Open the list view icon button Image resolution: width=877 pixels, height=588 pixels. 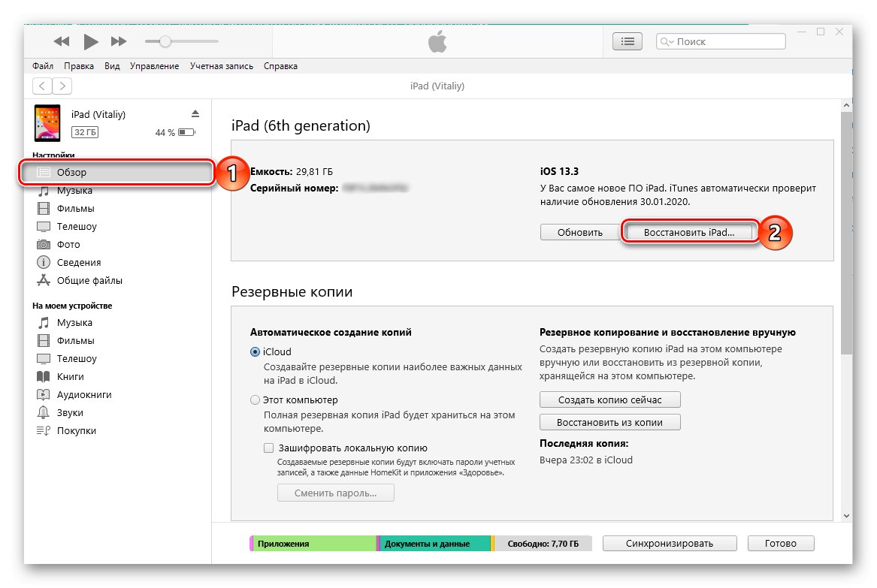(x=628, y=42)
